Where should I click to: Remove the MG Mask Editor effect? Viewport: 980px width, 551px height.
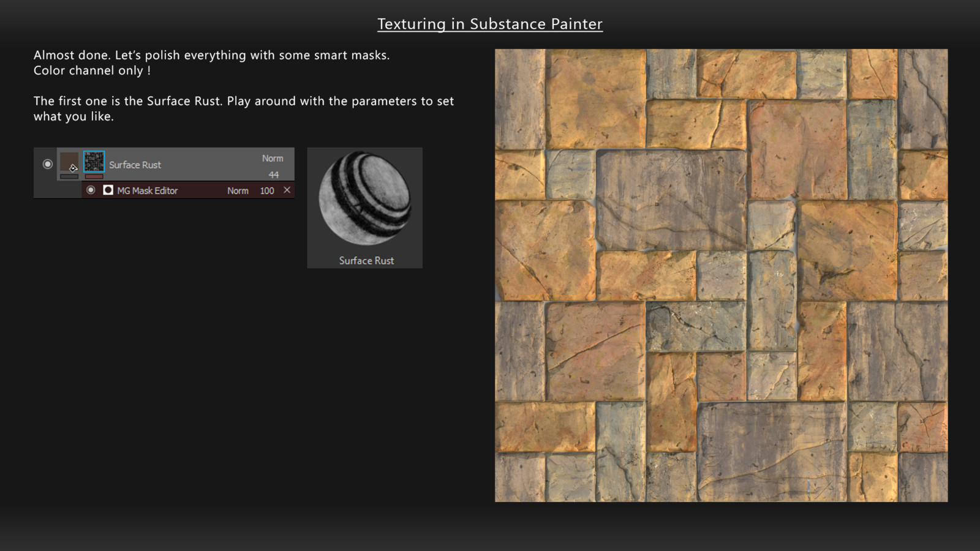coord(287,190)
